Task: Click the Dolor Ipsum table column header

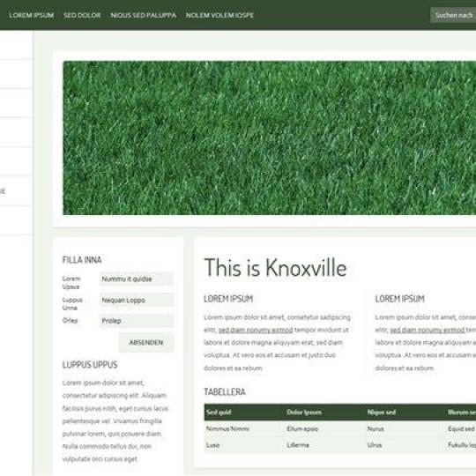Action: [304, 413]
